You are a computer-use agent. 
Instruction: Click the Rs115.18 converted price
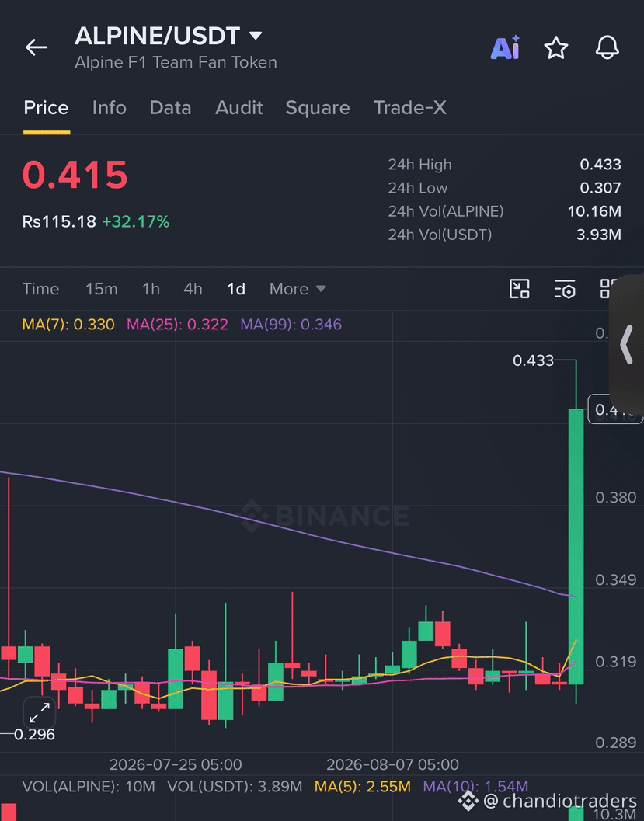click(x=59, y=221)
